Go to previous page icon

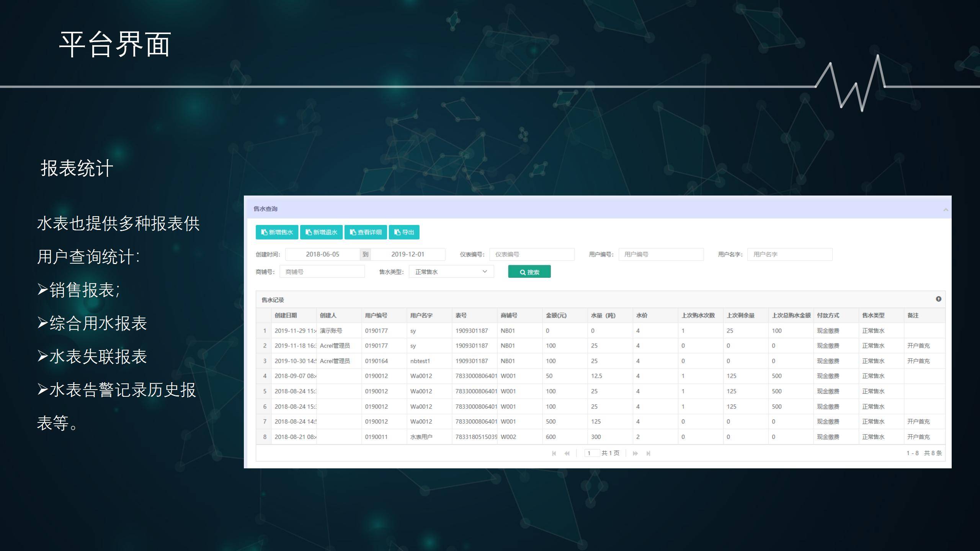click(x=567, y=453)
